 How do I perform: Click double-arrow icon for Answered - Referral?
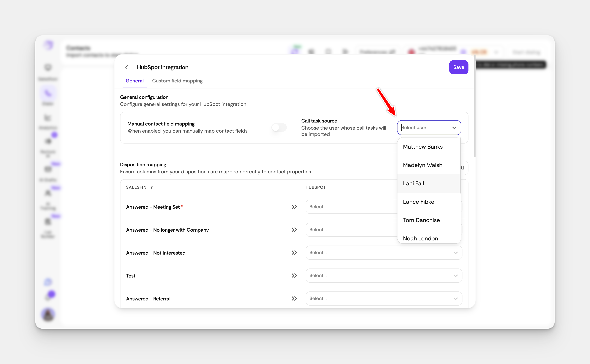294,299
